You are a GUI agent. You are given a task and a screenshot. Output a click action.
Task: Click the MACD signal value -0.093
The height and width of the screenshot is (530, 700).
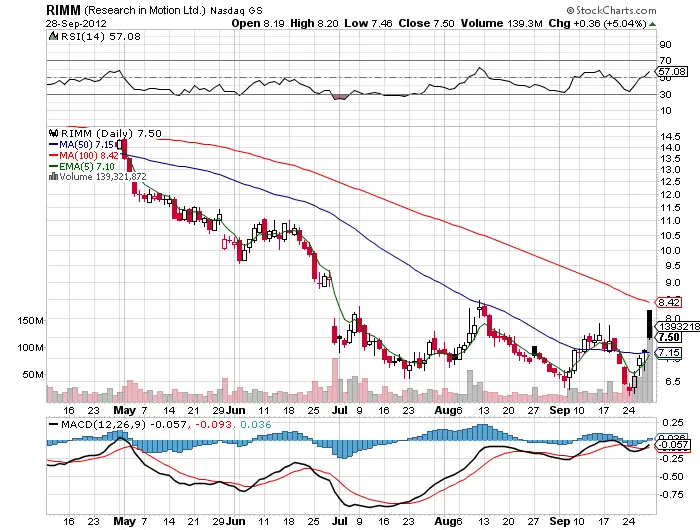213,424
